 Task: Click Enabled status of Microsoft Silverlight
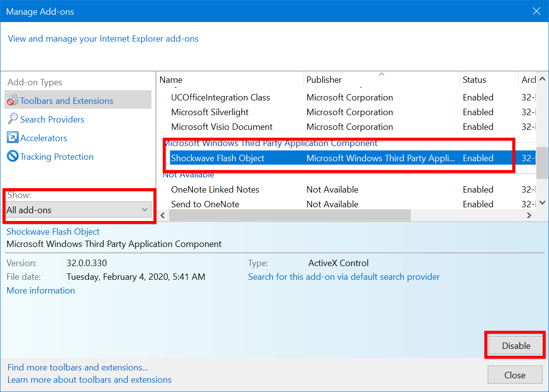tap(478, 112)
